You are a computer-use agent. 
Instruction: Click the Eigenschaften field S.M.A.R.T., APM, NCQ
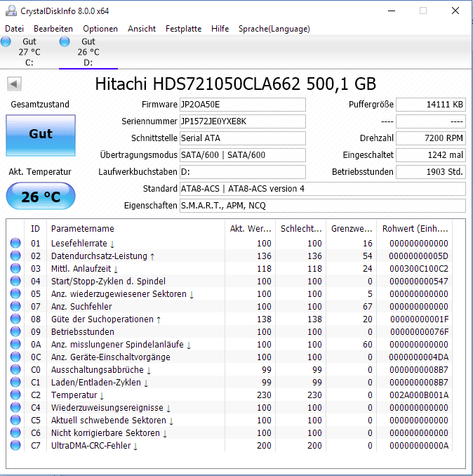(323, 206)
